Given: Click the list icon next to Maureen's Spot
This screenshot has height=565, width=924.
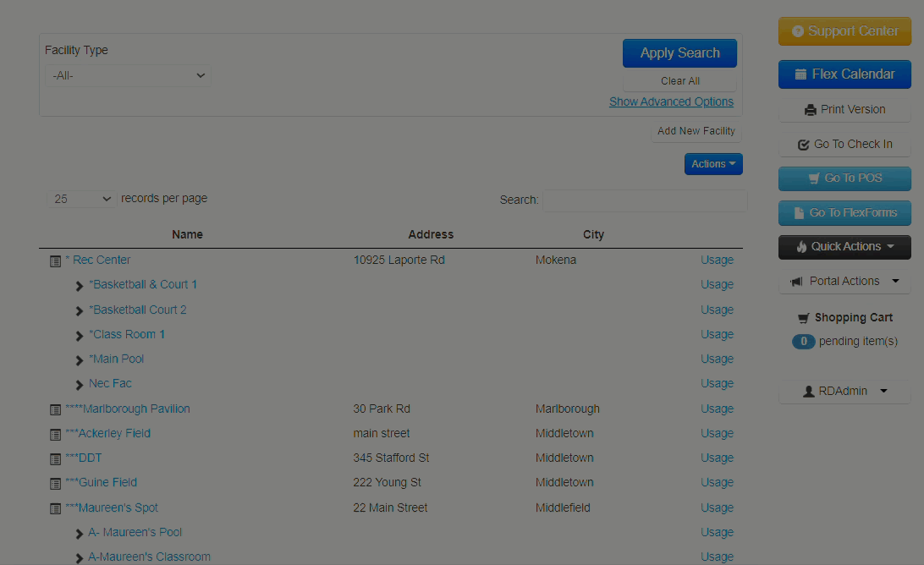Looking at the screenshot, I should (x=56, y=508).
